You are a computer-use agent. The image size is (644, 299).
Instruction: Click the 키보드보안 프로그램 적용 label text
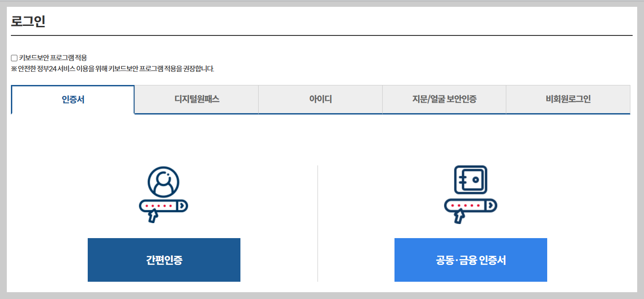coord(53,58)
